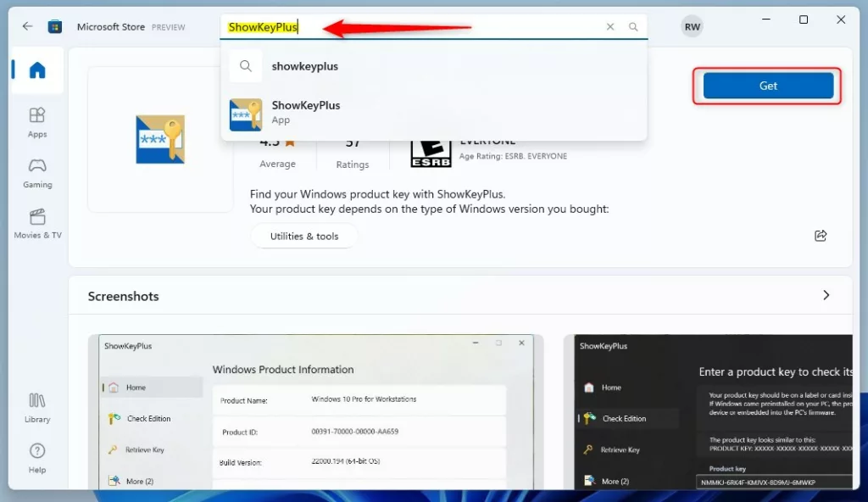
Task: Select the ShowKeyPlus App suggestion
Action: pyautogui.click(x=433, y=113)
